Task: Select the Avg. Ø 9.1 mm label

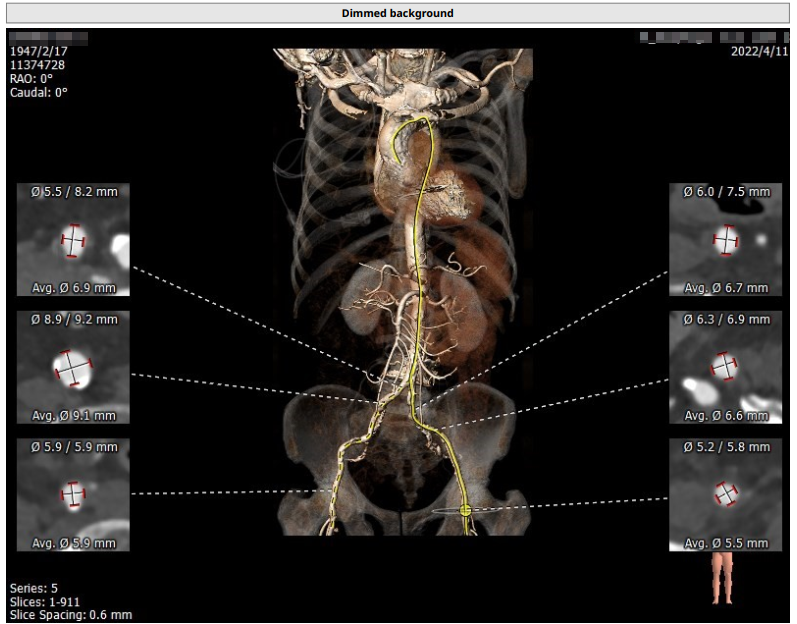Action: point(73,415)
